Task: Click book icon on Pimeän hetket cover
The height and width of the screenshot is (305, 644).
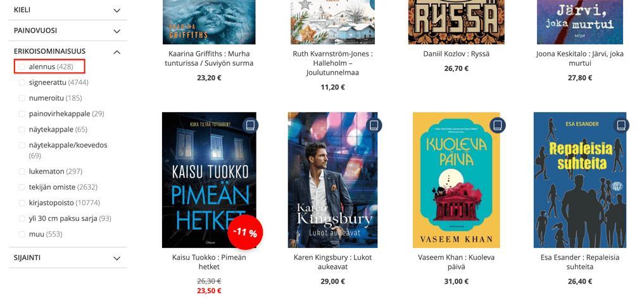Action: click(x=250, y=126)
